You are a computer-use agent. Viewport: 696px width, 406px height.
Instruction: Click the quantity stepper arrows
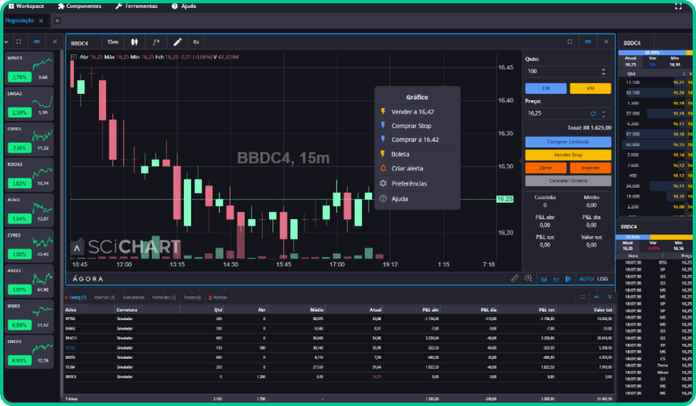[603, 72]
